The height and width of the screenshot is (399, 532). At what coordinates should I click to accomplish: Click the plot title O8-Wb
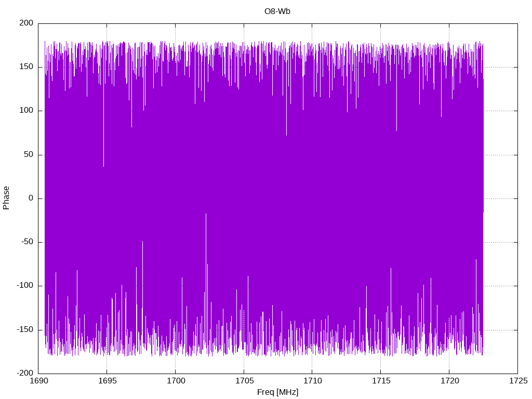277,11
